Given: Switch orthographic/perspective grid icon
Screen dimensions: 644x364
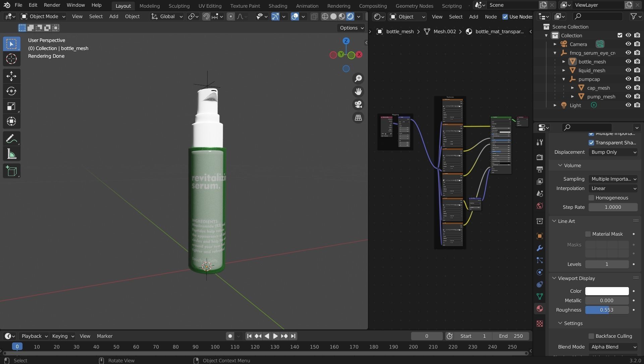Looking at the screenshot, I should click(x=358, y=118).
